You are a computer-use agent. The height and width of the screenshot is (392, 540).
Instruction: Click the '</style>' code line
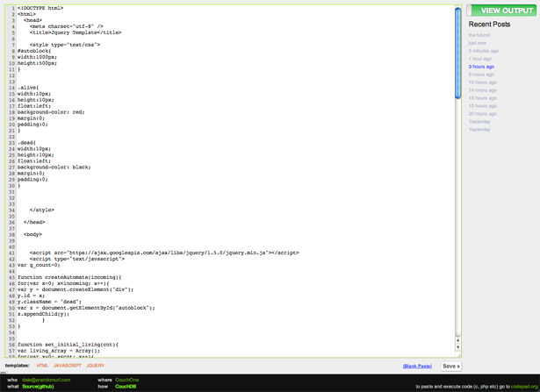(x=41, y=210)
